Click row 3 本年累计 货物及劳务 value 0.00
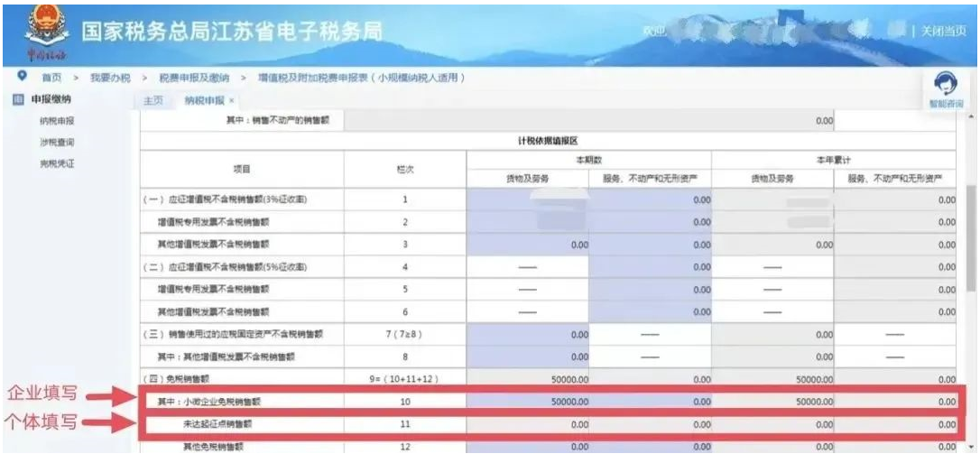This screenshot has height=463, width=980. point(825,245)
